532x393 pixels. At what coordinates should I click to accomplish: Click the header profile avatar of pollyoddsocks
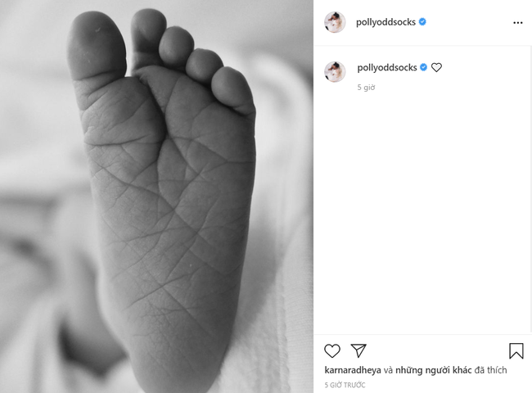(x=335, y=22)
